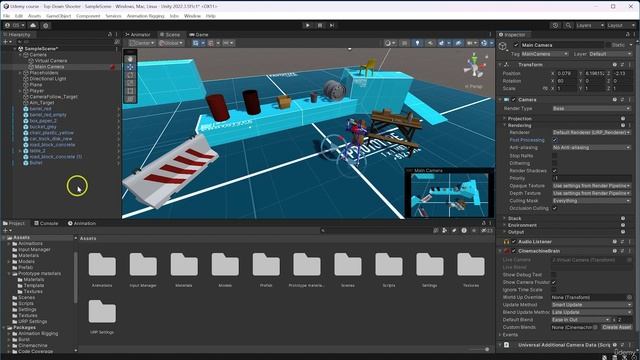The width and height of the screenshot is (640, 360).
Task: Toggle Camera component enabled checkbox
Action: [x=514, y=100]
